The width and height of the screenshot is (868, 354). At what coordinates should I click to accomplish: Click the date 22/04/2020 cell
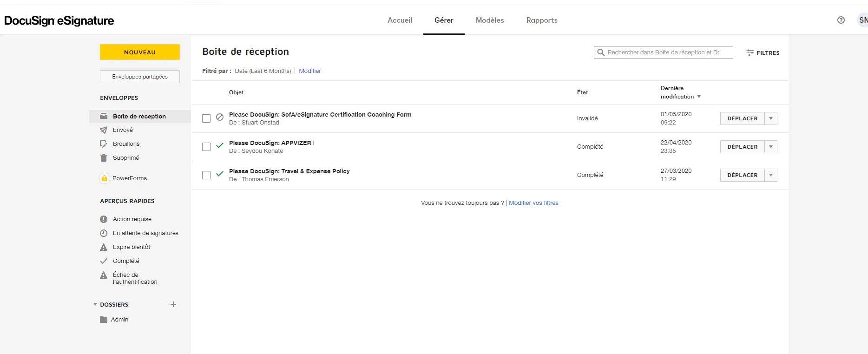point(676,143)
